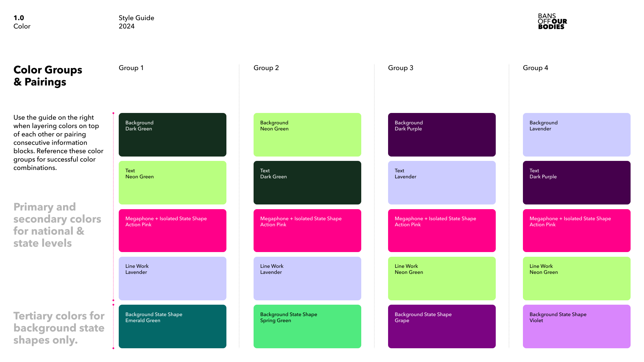Image resolution: width=644 pixels, height=362 pixels.
Task: Click the Group 4 Neon Green line work swatch
Action: 577,279
